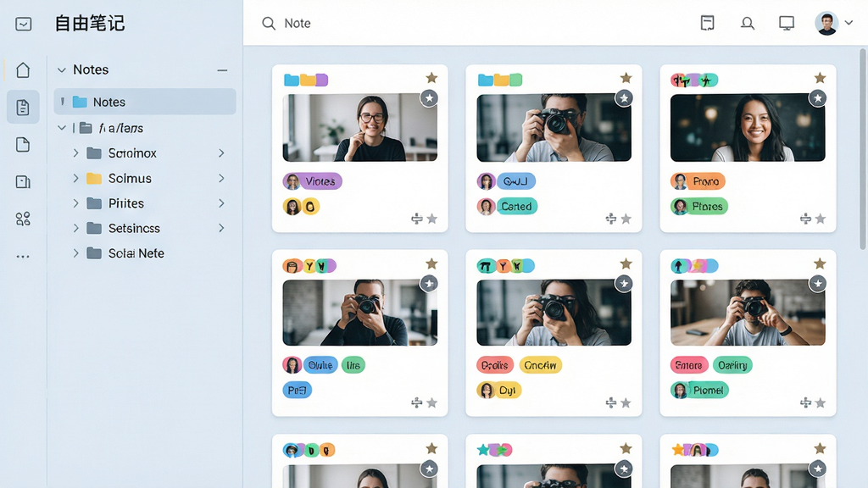Select the notes document icon in rail
Screen dimensions: 868x488
[23, 108]
